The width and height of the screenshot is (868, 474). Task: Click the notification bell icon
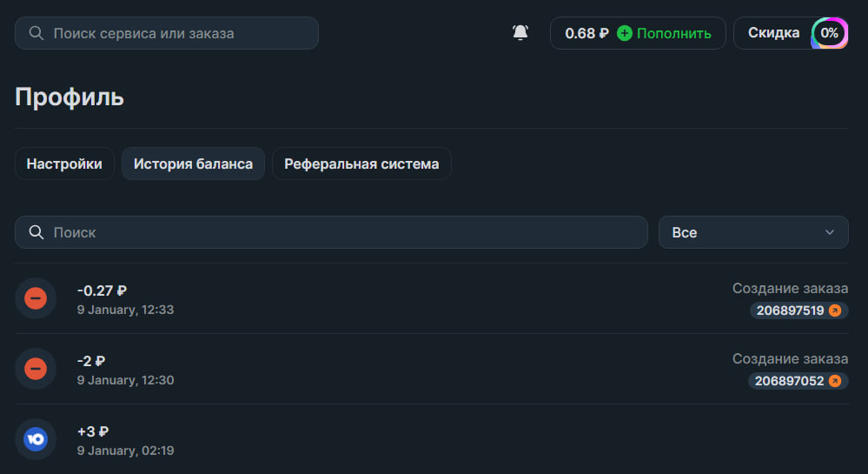coord(520,33)
